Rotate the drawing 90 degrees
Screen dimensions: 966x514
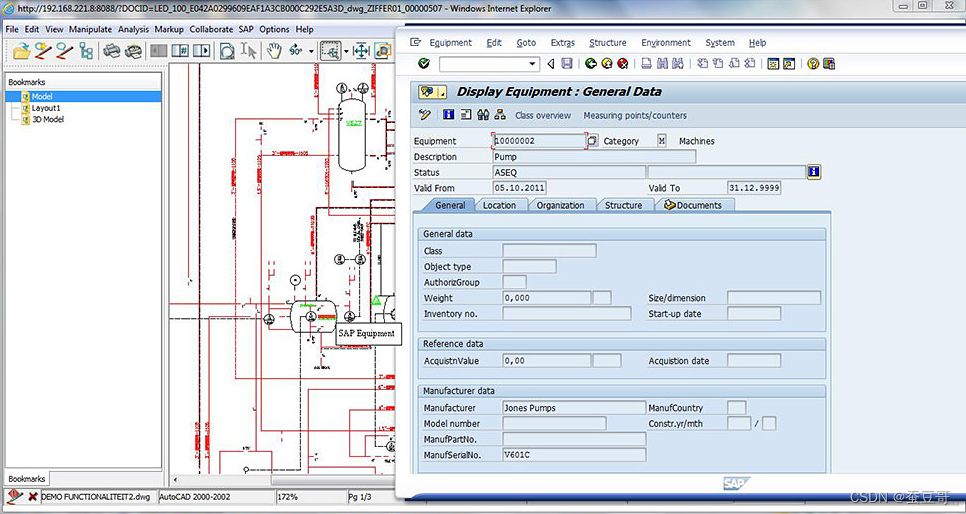pos(296,51)
